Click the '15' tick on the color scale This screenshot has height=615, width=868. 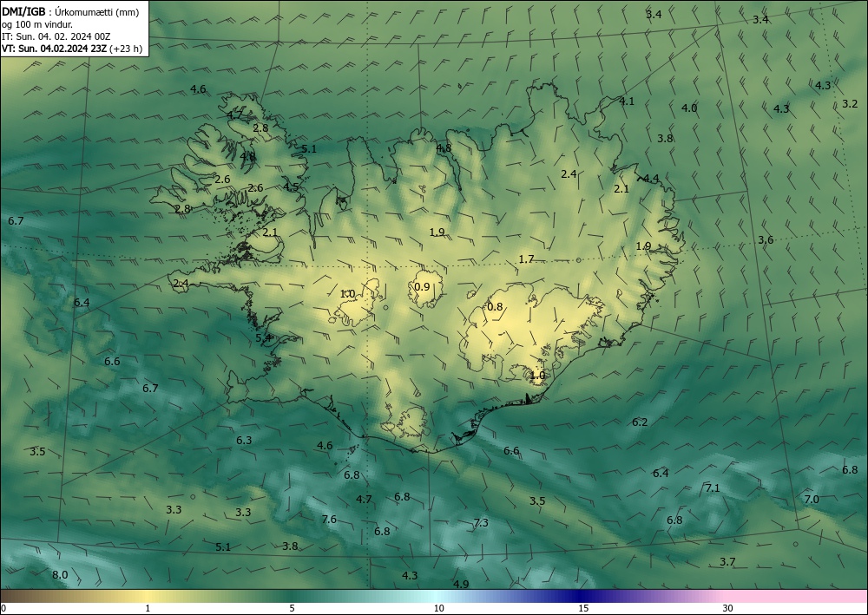coord(583,608)
